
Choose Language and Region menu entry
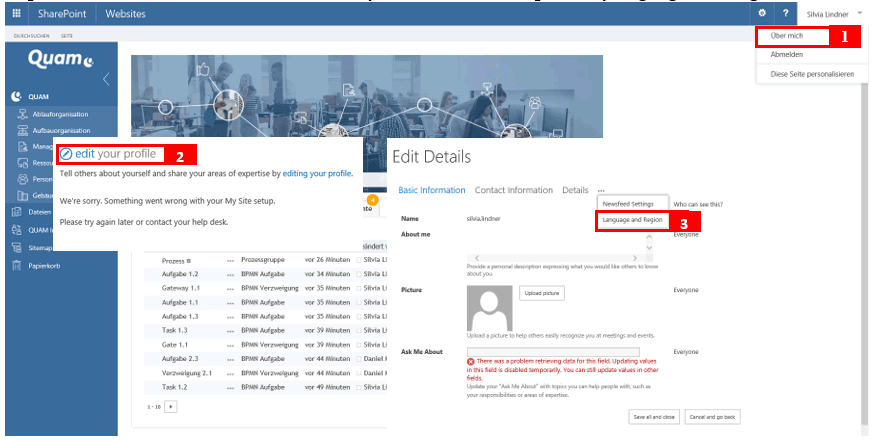[633, 219]
